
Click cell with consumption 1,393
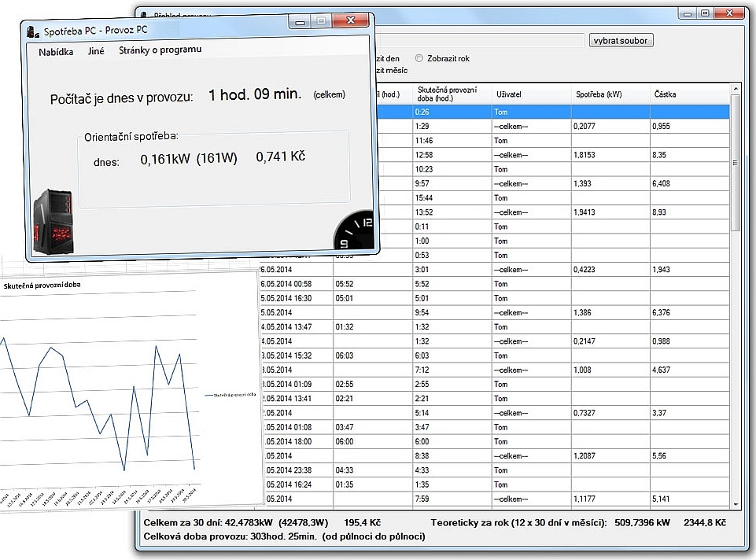coord(611,183)
